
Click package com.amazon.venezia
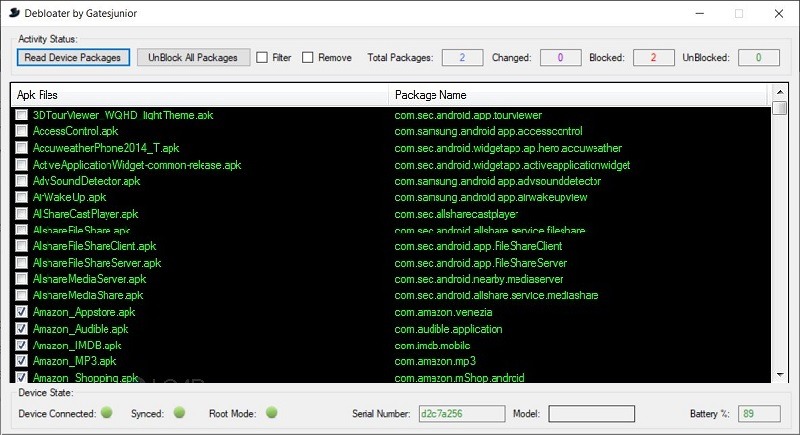[x=443, y=312]
